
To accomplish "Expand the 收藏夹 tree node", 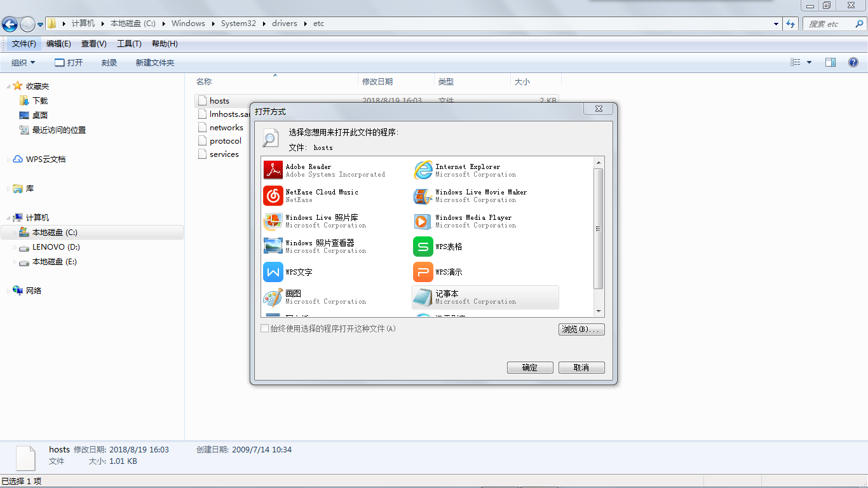I will pyautogui.click(x=8, y=86).
